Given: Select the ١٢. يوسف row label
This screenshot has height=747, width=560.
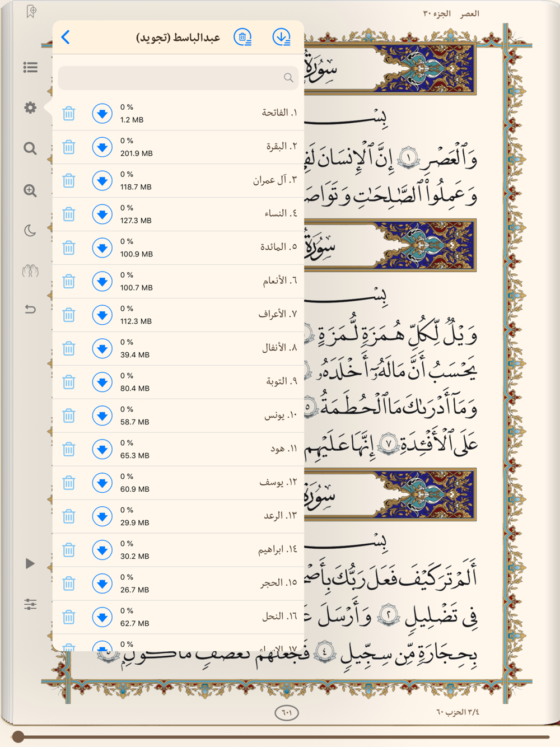Looking at the screenshot, I should pos(278,482).
